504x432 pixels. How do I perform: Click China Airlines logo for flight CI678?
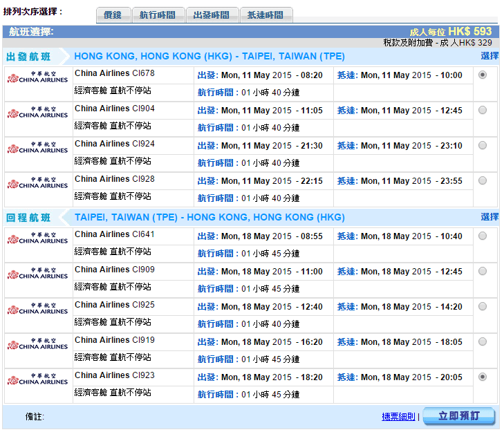click(x=37, y=76)
